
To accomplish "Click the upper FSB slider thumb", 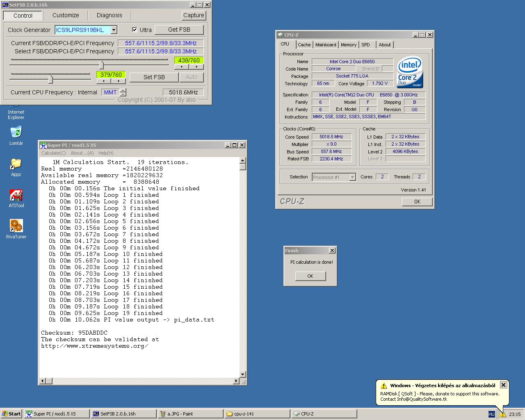I will pos(101,65).
